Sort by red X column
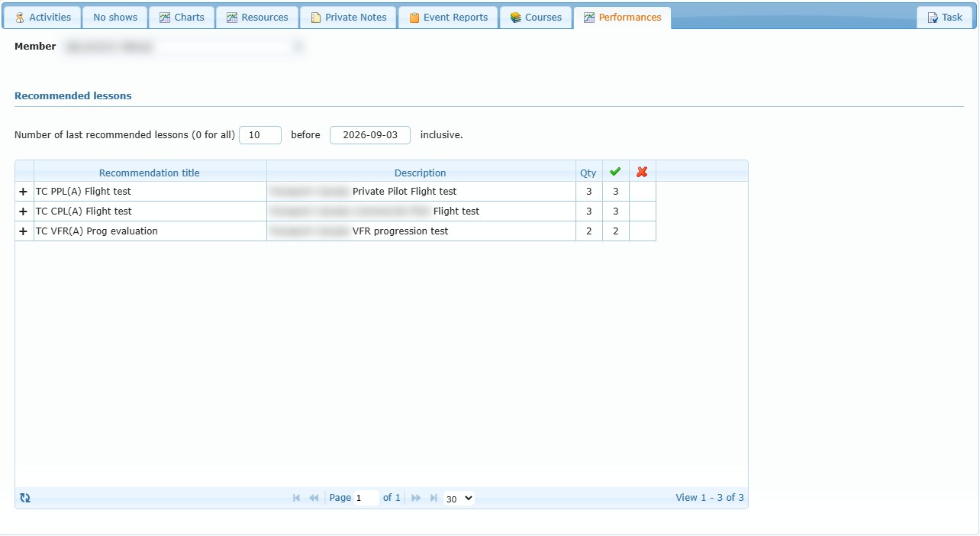This screenshot has width=980, height=536. tap(642, 172)
